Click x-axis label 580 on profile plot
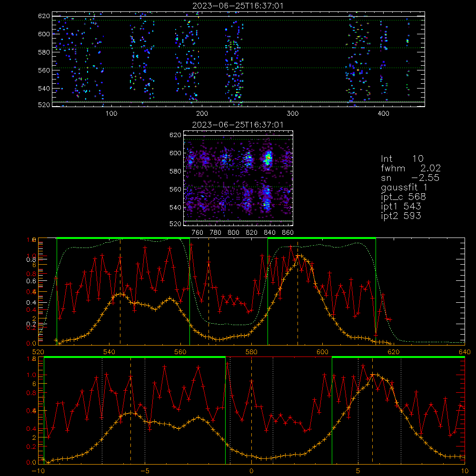This screenshot has width=476, height=476. point(251,352)
